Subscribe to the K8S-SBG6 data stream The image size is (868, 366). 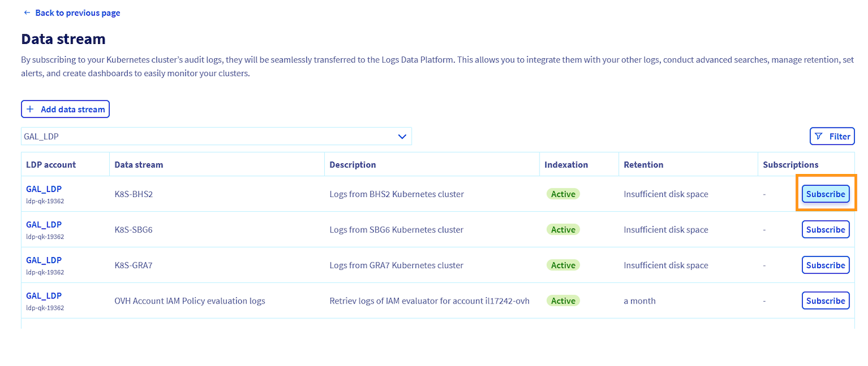point(825,229)
